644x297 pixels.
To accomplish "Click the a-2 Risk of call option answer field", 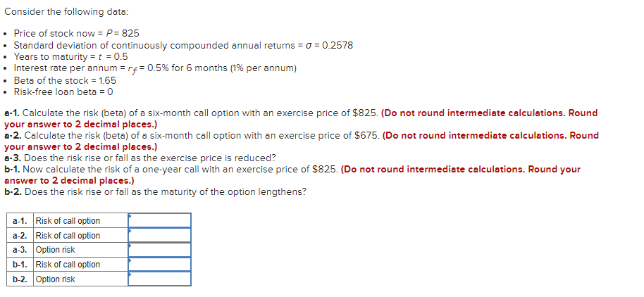I will [159, 235].
